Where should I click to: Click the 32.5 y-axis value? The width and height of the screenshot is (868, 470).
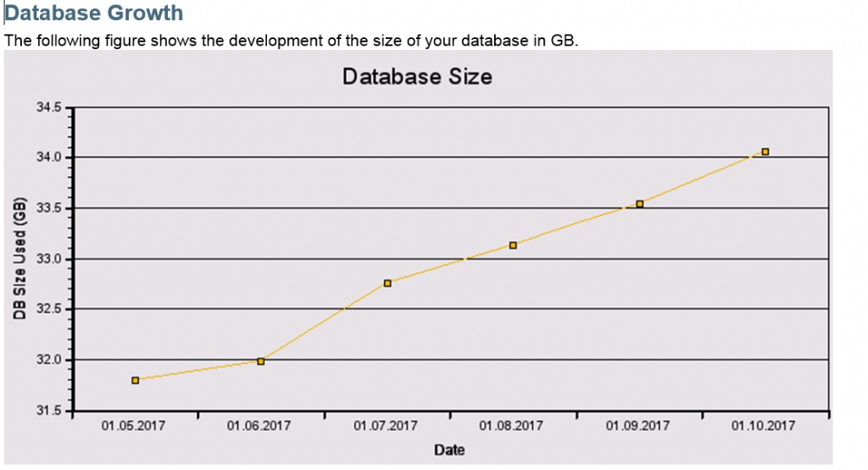click(48, 309)
